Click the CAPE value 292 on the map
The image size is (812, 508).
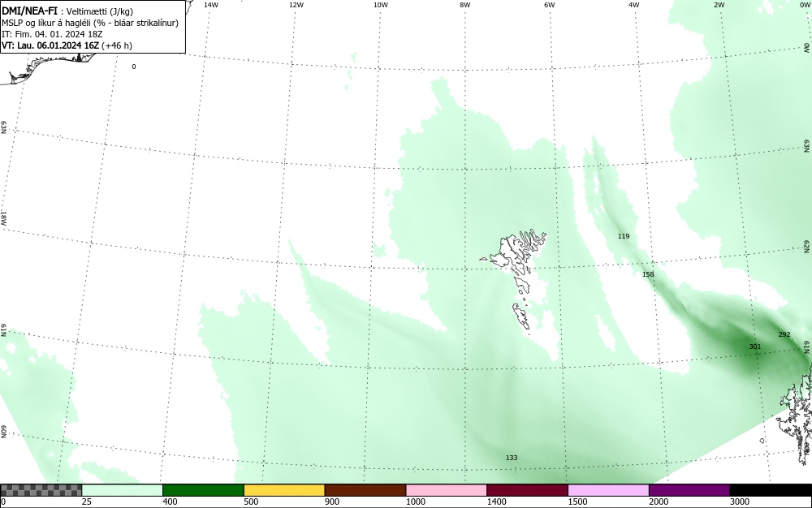click(x=784, y=334)
